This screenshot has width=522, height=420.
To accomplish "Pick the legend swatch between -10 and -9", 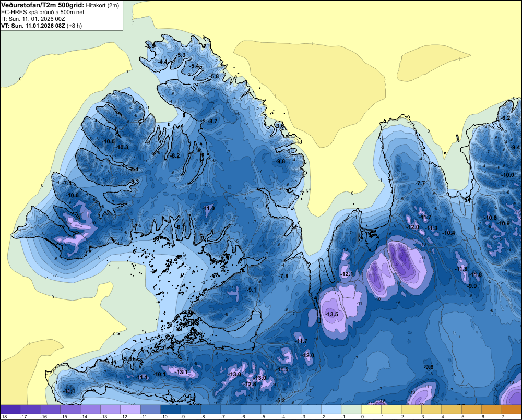I will click(x=171, y=410).
